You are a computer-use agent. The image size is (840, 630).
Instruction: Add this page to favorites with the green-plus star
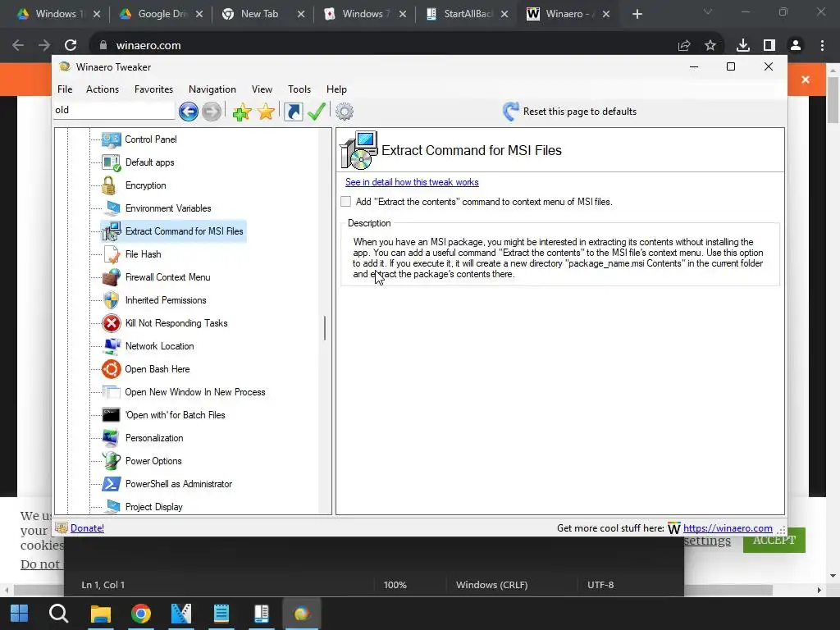242,112
